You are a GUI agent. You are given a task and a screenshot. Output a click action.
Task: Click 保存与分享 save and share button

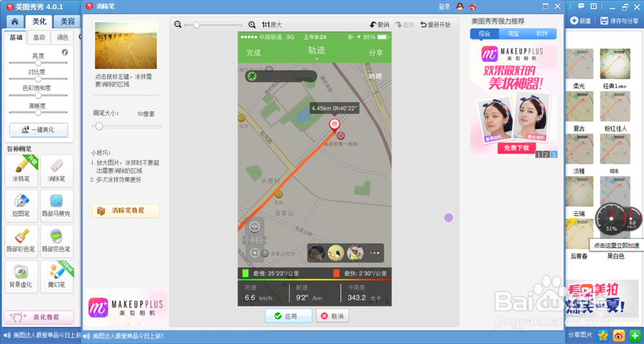coord(620,21)
